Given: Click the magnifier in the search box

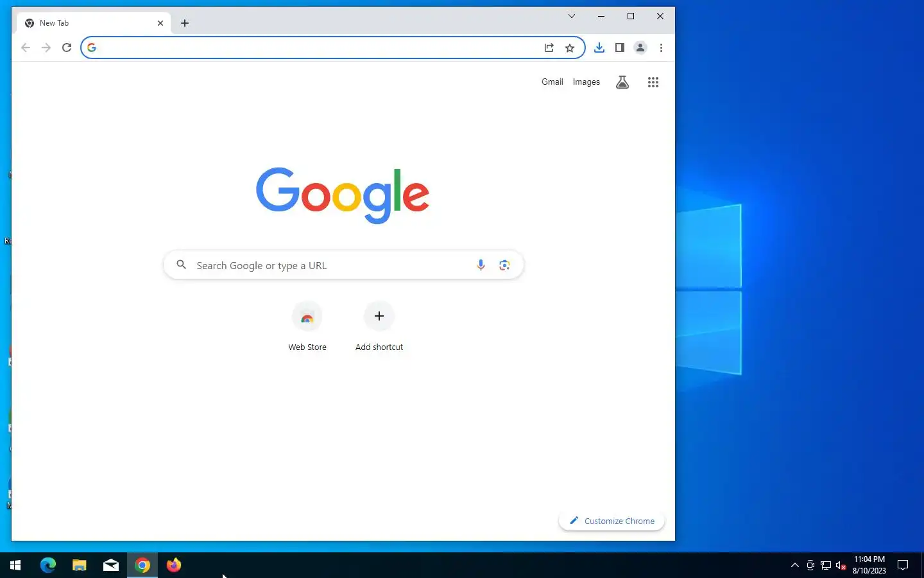Looking at the screenshot, I should pos(182,265).
